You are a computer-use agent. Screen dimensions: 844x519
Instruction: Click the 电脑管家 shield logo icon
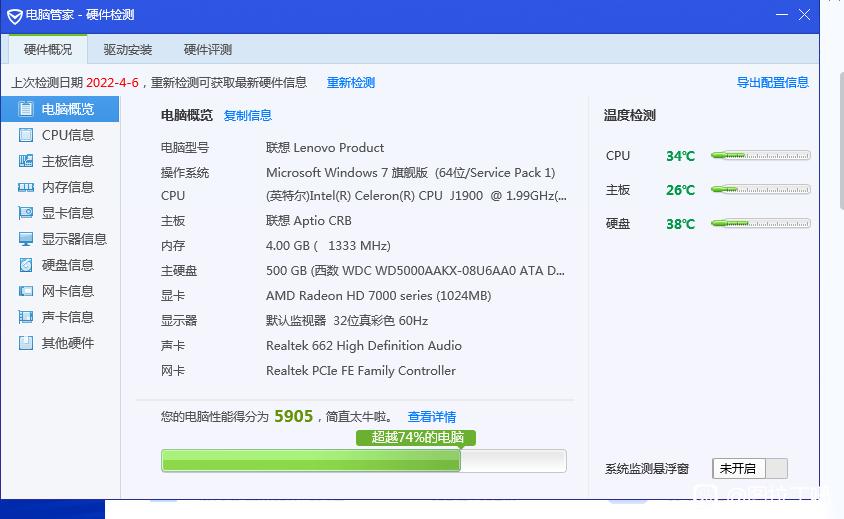[x=15, y=16]
